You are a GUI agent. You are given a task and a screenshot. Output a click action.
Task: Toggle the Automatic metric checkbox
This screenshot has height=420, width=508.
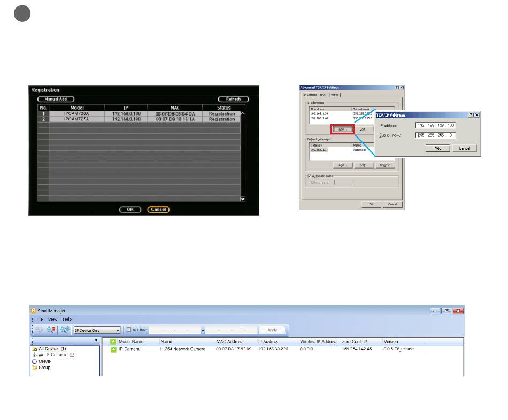click(x=309, y=176)
